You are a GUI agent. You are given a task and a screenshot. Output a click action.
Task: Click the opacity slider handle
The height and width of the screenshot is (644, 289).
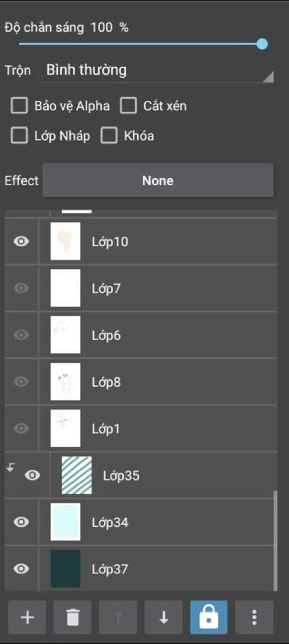pyautogui.click(x=262, y=44)
